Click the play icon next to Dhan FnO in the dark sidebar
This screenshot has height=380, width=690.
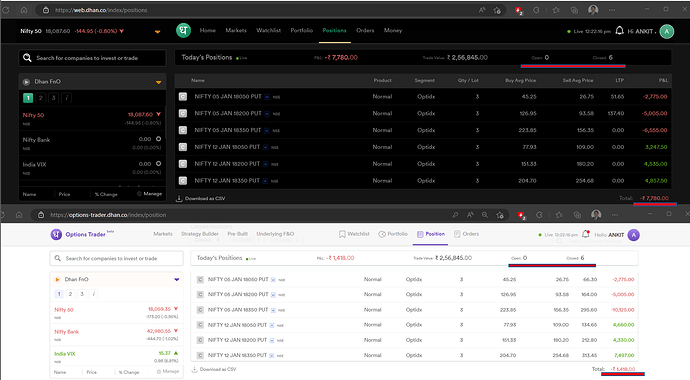(x=26, y=82)
